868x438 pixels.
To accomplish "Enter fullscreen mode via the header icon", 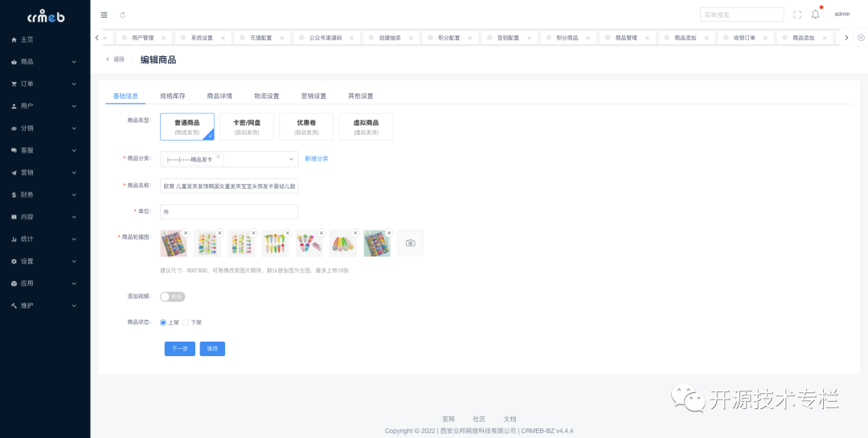I will (x=797, y=15).
